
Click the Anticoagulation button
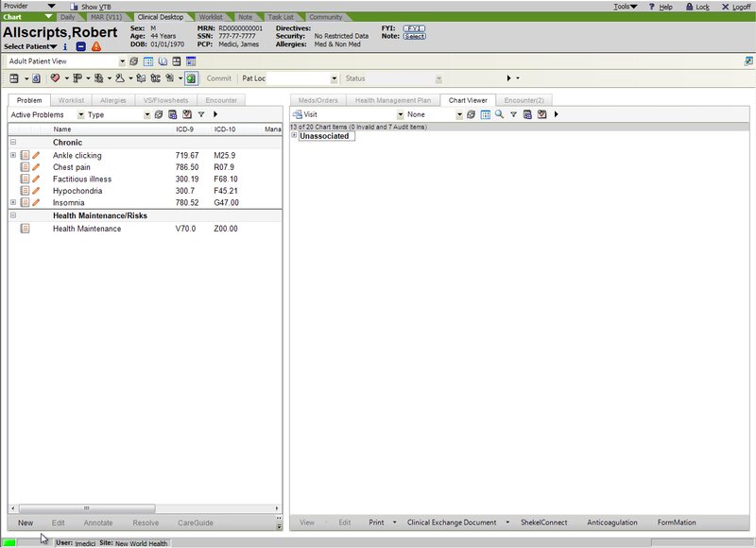click(611, 522)
